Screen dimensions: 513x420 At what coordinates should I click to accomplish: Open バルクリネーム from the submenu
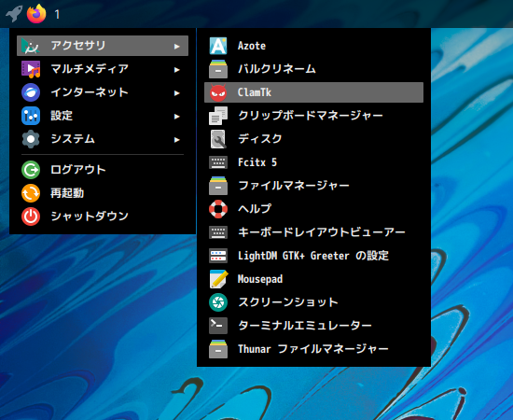click(313, 69)
